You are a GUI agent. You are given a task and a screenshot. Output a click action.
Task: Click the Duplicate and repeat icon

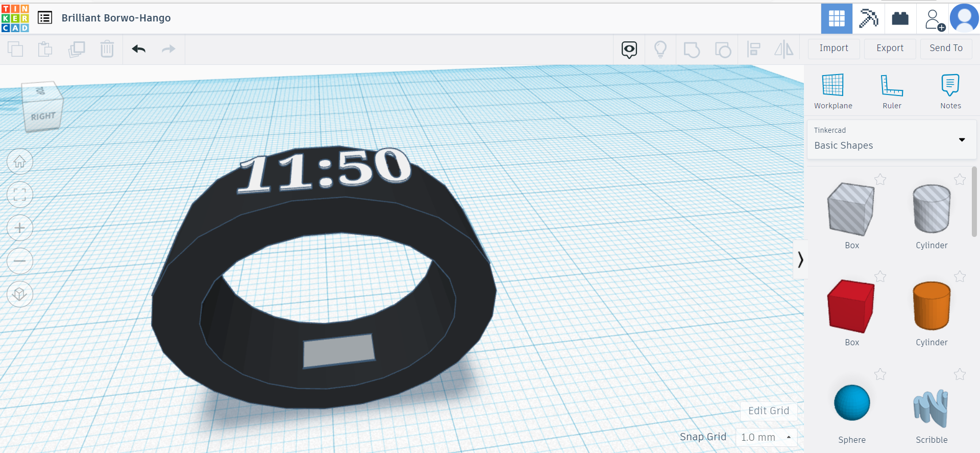77,49
